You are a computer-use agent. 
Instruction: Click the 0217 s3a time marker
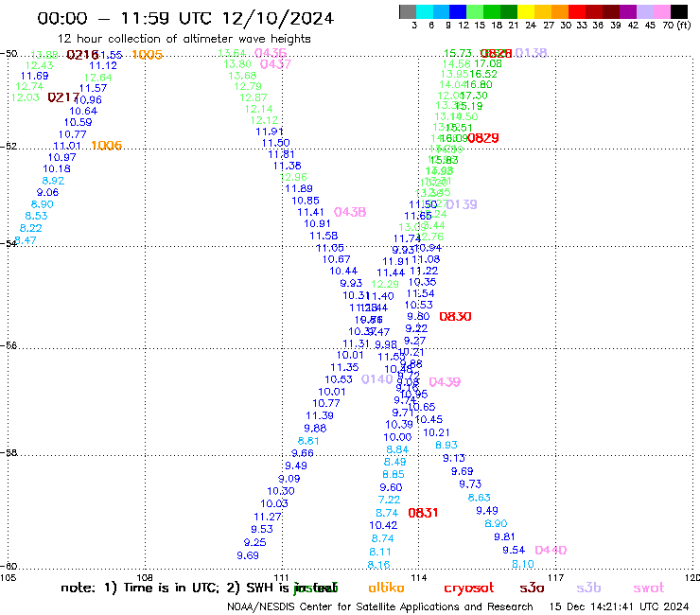coord(63,97)
